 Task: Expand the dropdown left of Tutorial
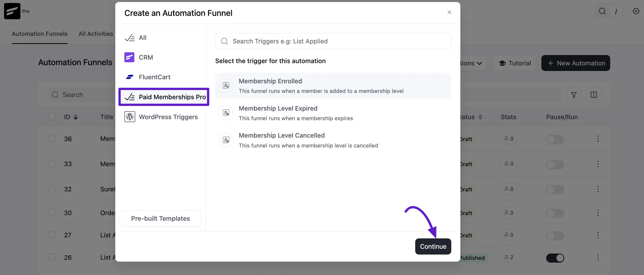(473, 63)
